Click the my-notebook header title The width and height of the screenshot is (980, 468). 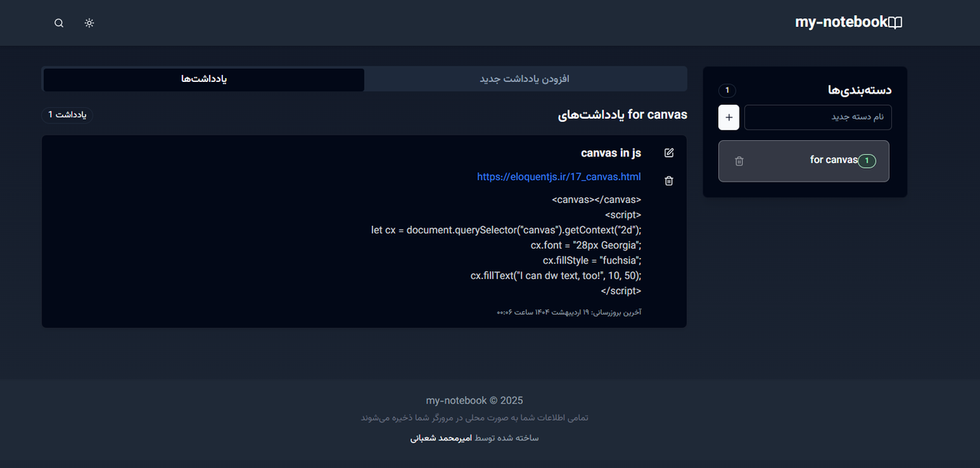(x=841, y=22)
